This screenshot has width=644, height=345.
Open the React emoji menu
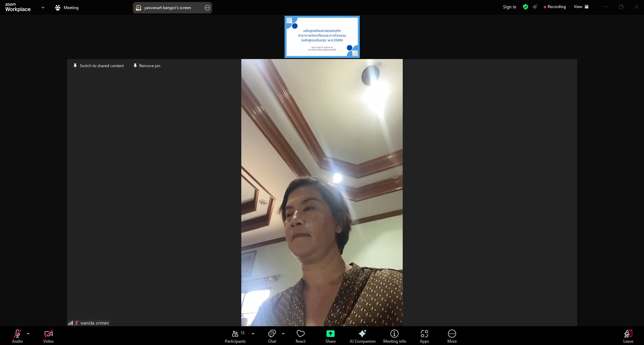coord(300,336)
